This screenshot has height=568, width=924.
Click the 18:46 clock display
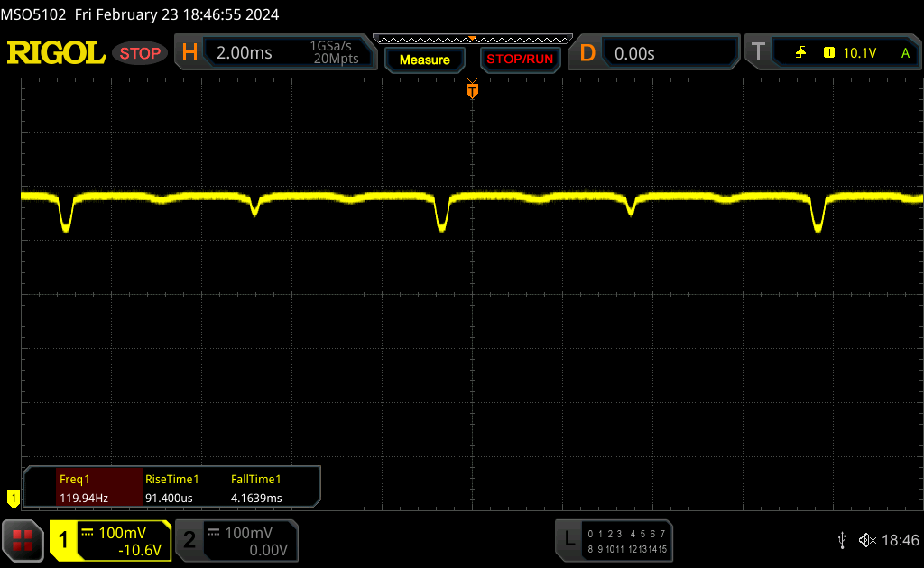(901, 540)
